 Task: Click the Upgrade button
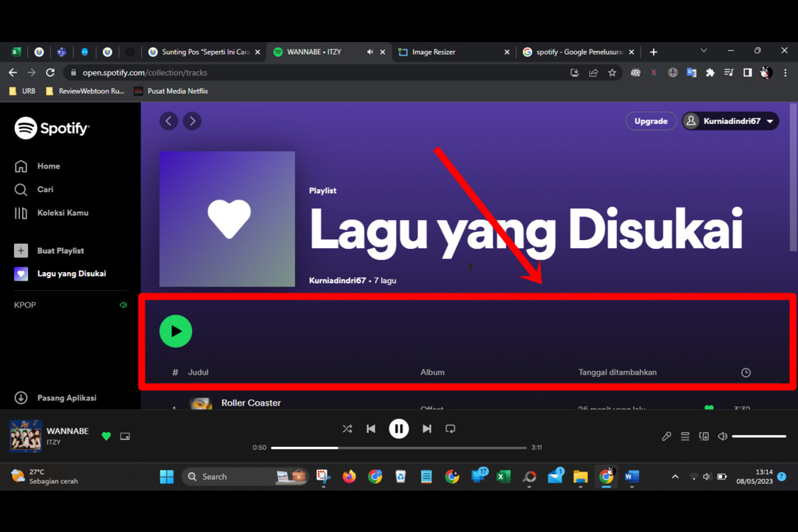(x=651, y=121)
